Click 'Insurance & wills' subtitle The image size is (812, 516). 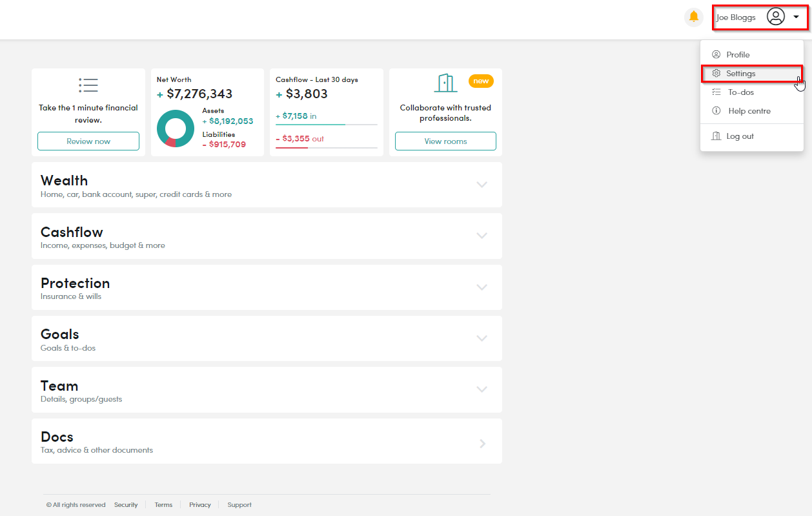tap(71, 297)
